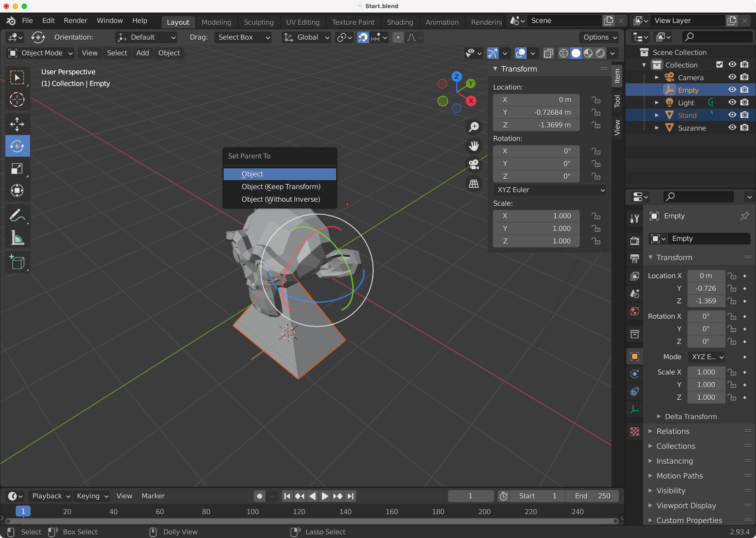This screenshot has width=756, height=538.
Task: Select the Scale tool in toolbar
Action: (x=17, y=169)
